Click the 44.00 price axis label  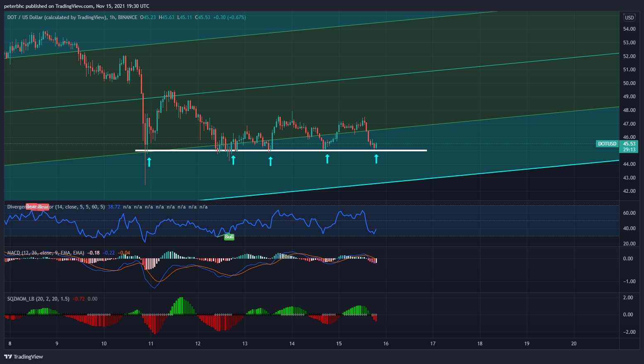630,164
